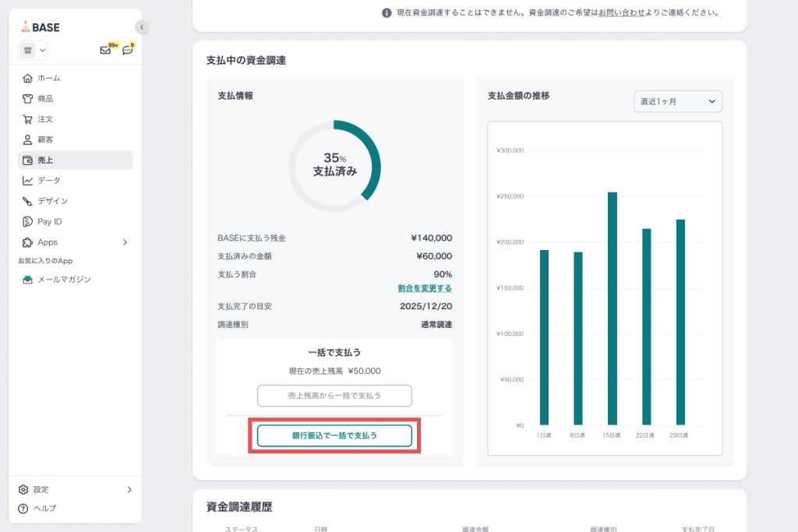Click 銀行振込で一括で支払う button
The width and height of the screenshot is (798, 532).
pyautogui.click(x=334, y=435)
